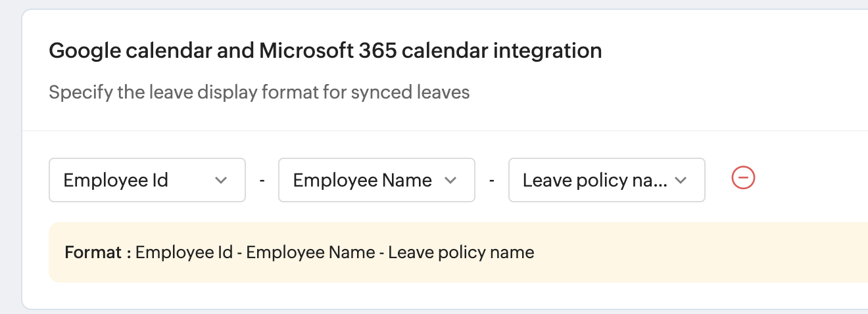Click the calendar integration section heading

(325, 51)
